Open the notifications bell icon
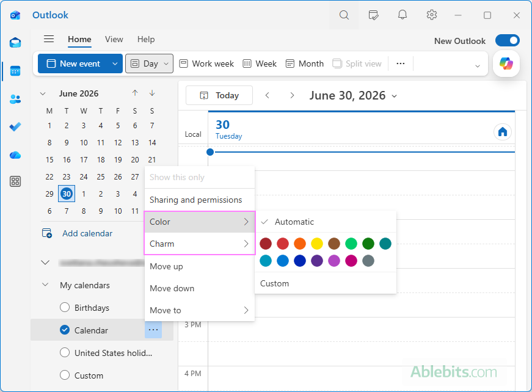Image resolution: width=532 pixels, height=392 pixels. pos(403,15)
